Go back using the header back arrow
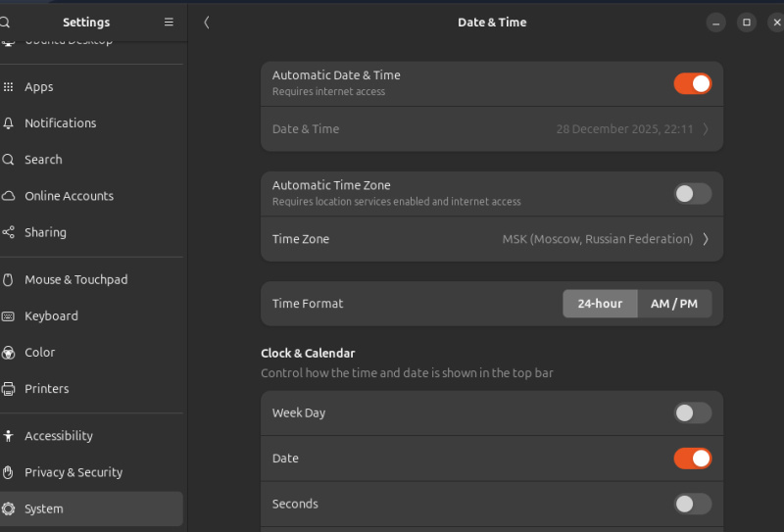The image size is (784, 532). (207, 23)
